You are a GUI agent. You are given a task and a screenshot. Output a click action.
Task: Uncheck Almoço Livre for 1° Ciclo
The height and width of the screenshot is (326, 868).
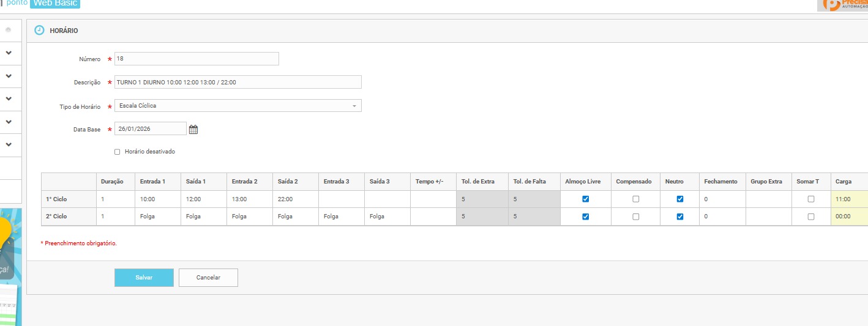(586, 199)
